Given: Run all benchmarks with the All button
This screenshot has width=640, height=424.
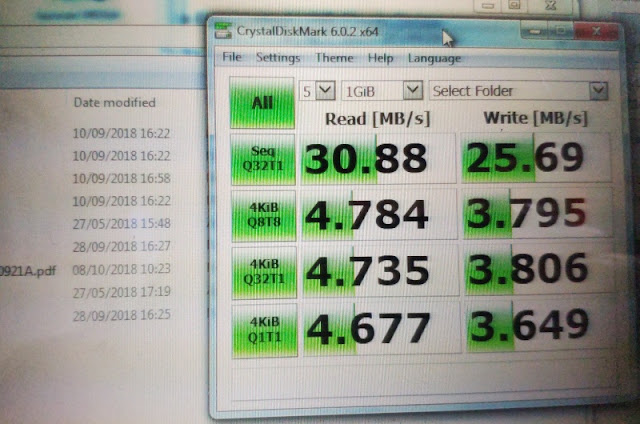Looking at the screenshot, I should pyautogui.click(x=262, y=103).
